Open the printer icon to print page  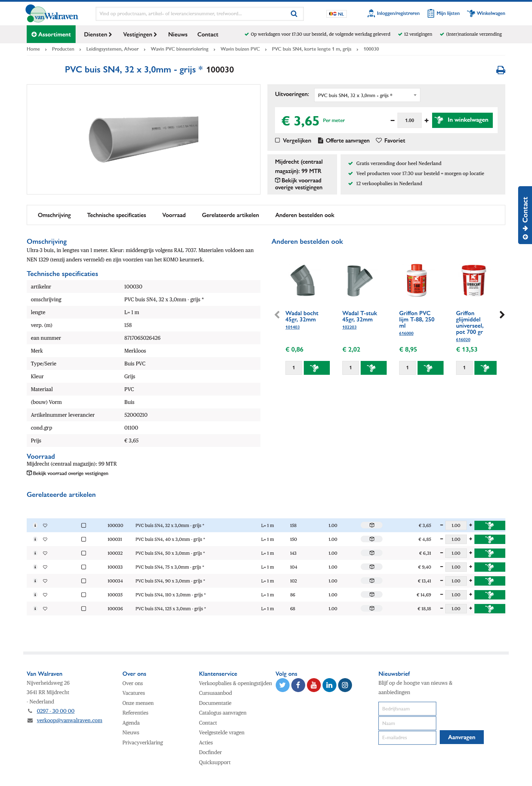[x=500, y=70]
